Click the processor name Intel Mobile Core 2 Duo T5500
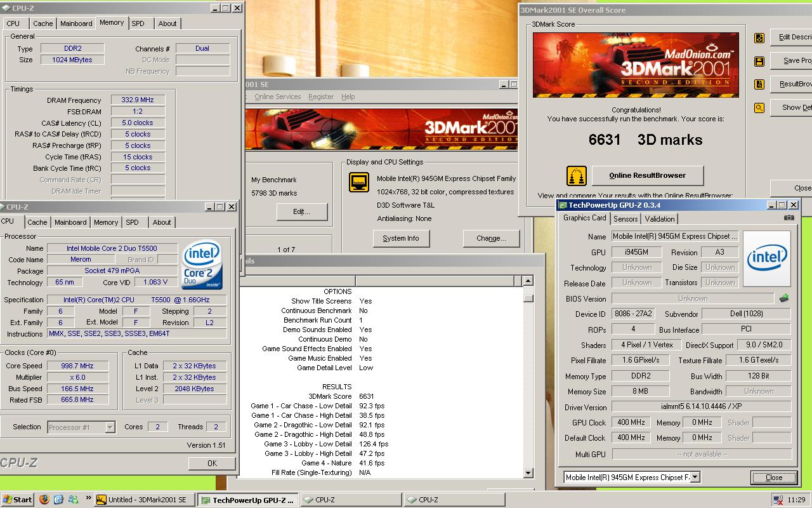Screen dimensions: 812x508 click(112, 248)
